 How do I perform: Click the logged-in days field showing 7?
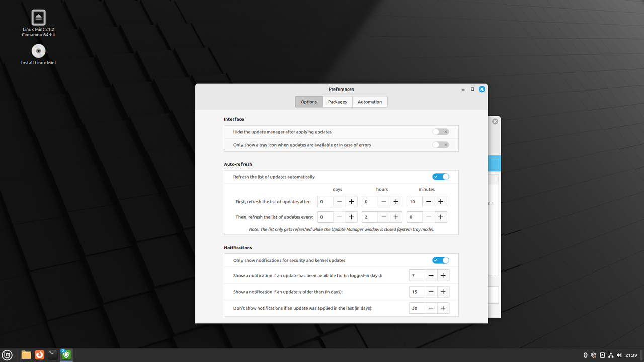click(417, 276)
